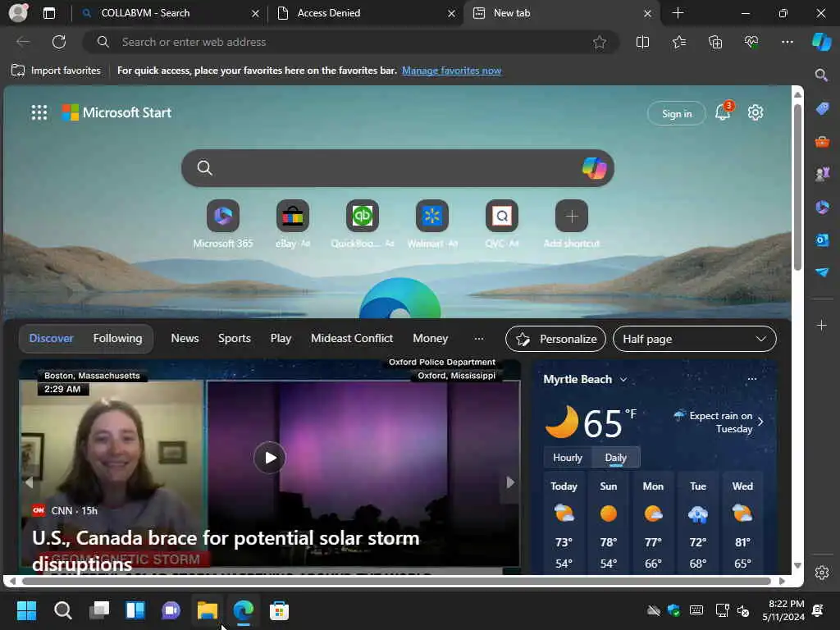Click the horizontal page scrollbar

click(396, 582)
